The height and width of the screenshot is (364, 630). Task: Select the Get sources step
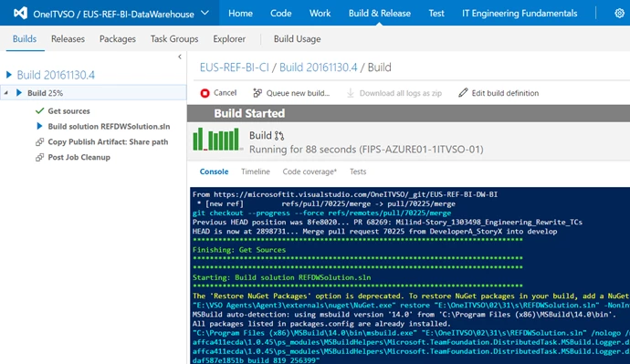tap(68, 110)
